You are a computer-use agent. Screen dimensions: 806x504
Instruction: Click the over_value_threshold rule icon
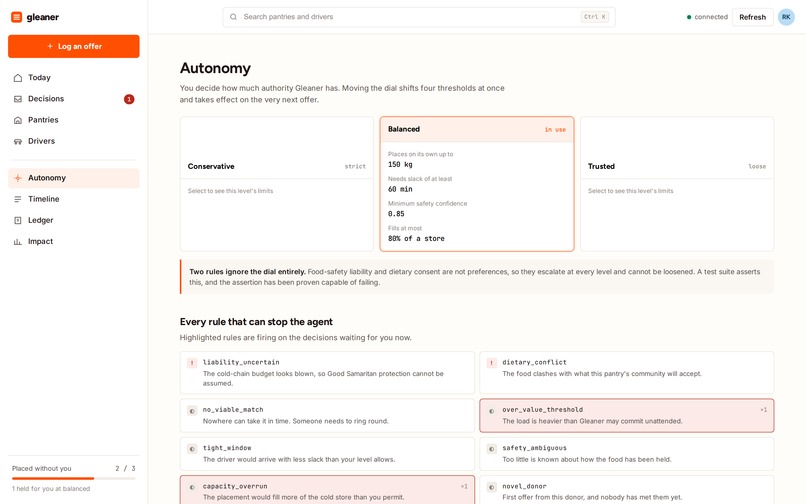[x=491, y=411]
